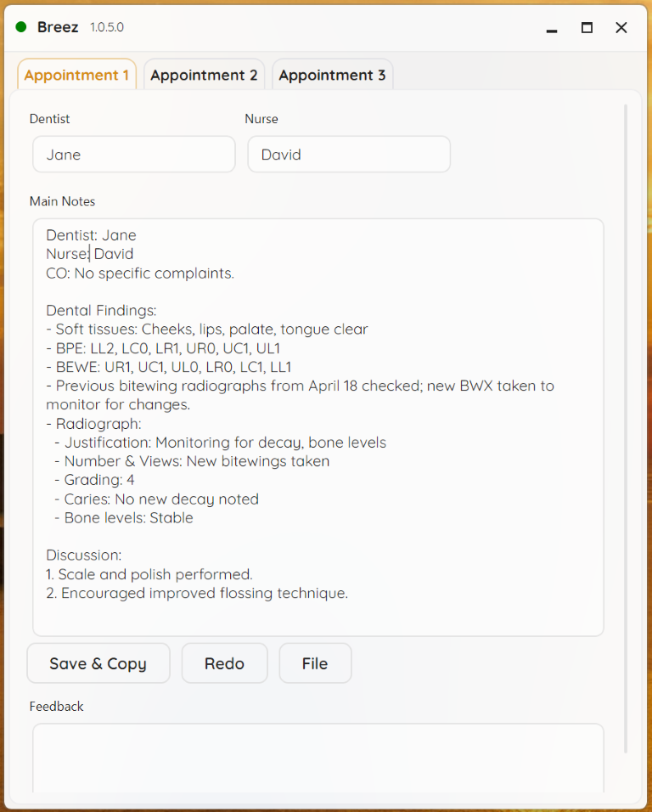Click 'Number & Views: New bitewings taken' line
The image size is (652, 812).
coord(192,461)
